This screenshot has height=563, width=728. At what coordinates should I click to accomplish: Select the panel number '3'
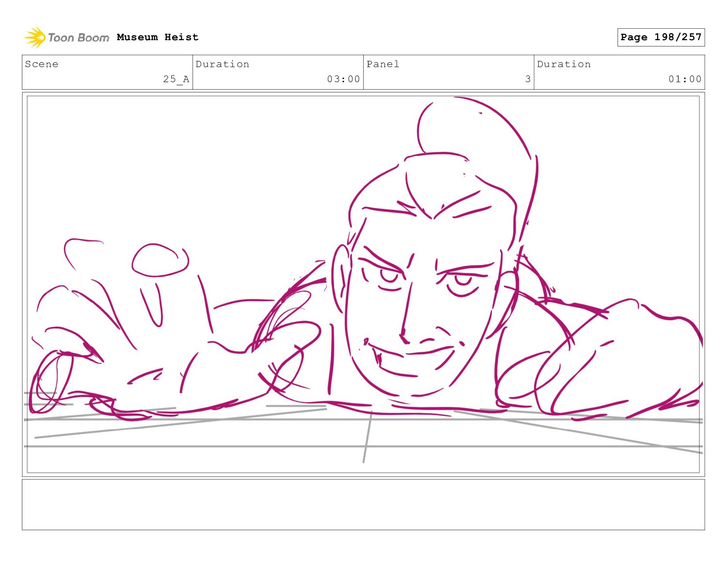click(528, 79)
